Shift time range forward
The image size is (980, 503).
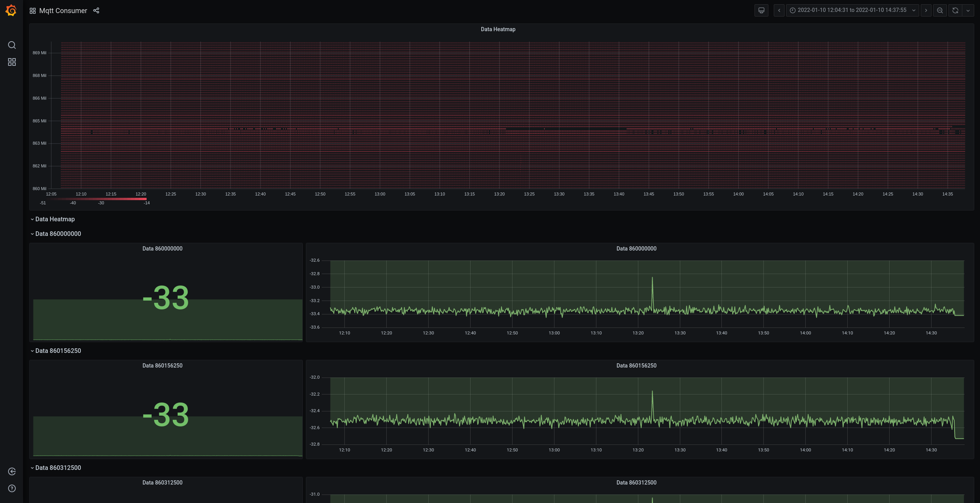click(x=926, y=10)
